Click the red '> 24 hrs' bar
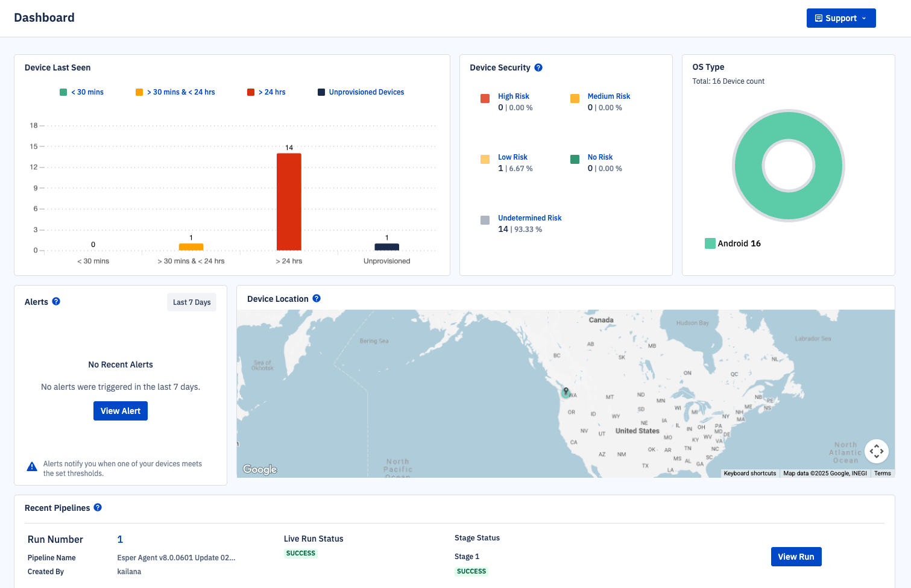 (289, 201)
